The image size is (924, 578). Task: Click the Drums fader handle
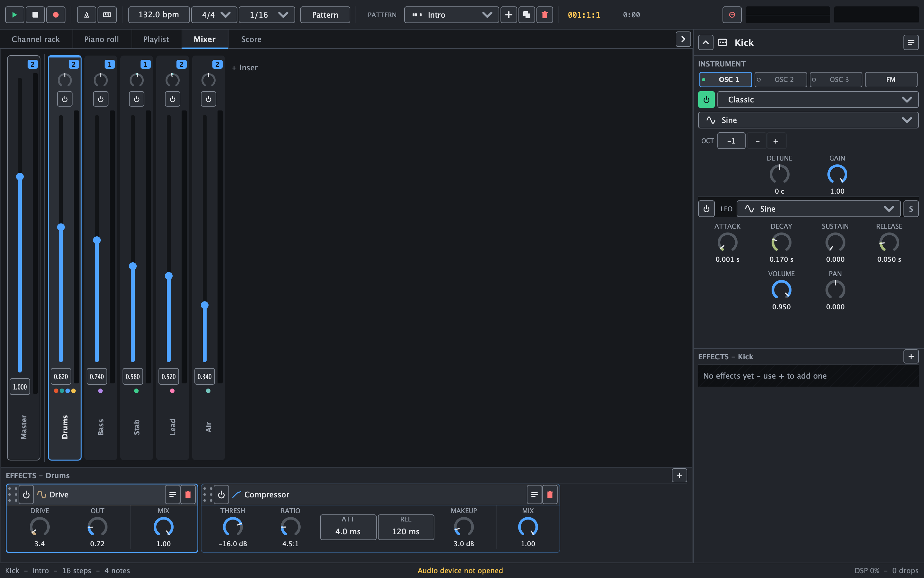61,227
